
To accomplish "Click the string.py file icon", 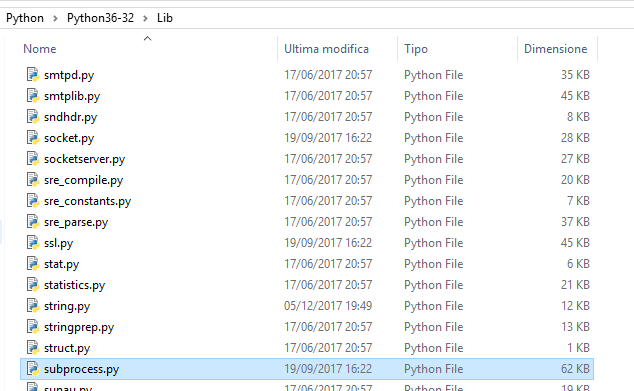I will pos(33,306).
